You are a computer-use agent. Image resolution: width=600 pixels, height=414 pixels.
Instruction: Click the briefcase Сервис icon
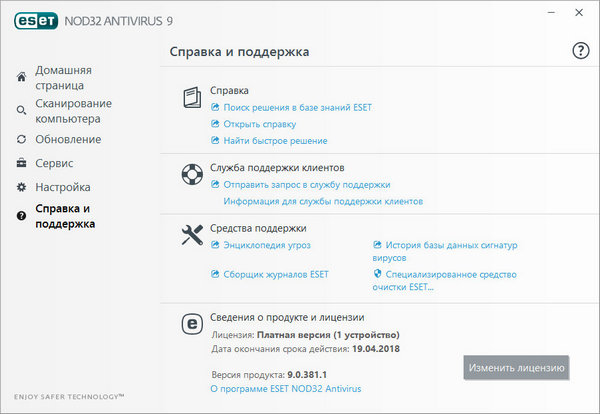22,163
